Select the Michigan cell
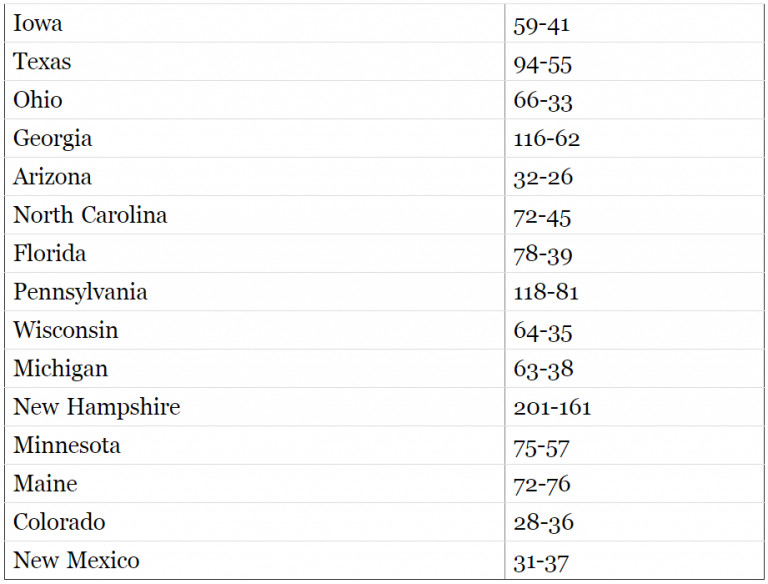This screenshot has height=584, width=768. [x=60, y=368]
